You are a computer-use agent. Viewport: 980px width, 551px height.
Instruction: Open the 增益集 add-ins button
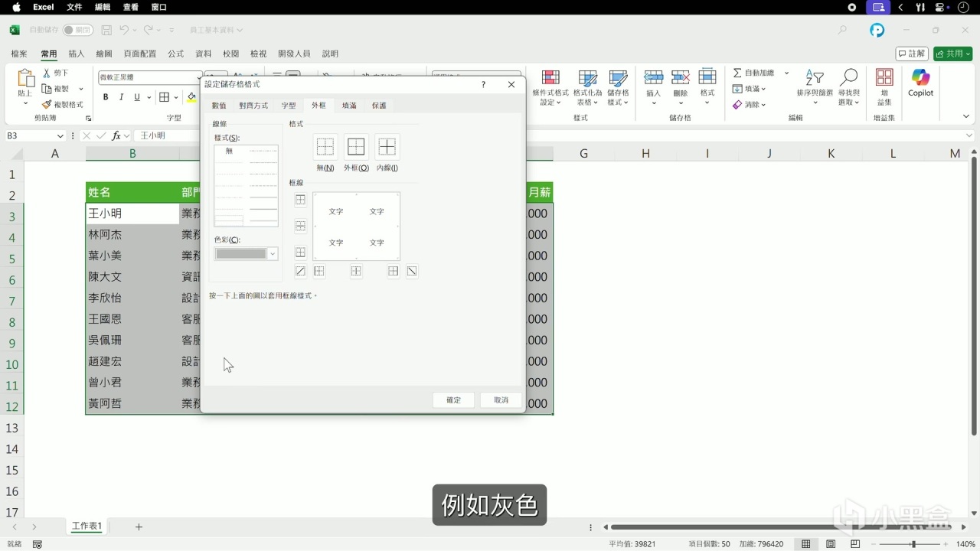[884, 87]
